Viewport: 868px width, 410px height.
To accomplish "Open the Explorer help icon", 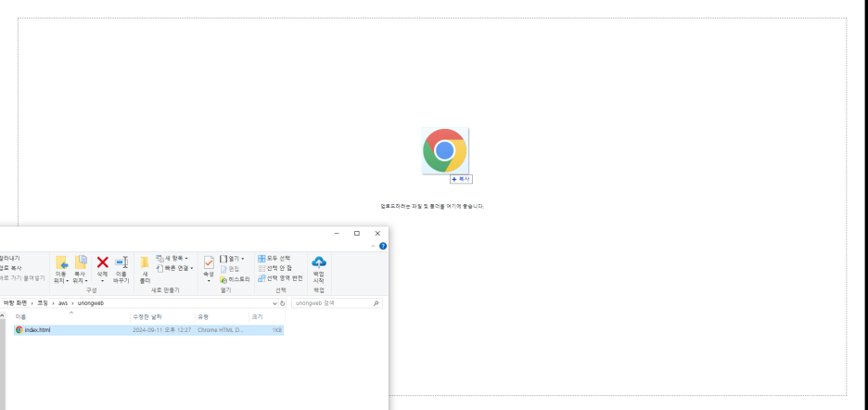I will point(383,246).
